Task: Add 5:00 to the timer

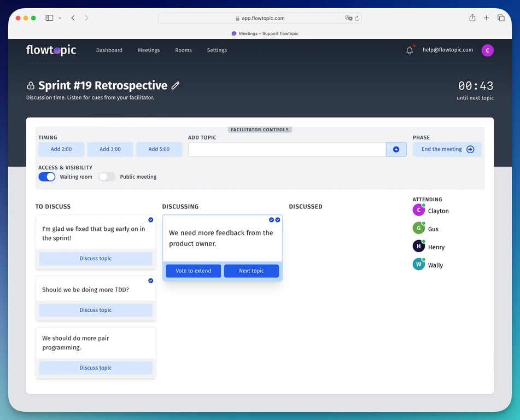Action: (x=159, y=149)
